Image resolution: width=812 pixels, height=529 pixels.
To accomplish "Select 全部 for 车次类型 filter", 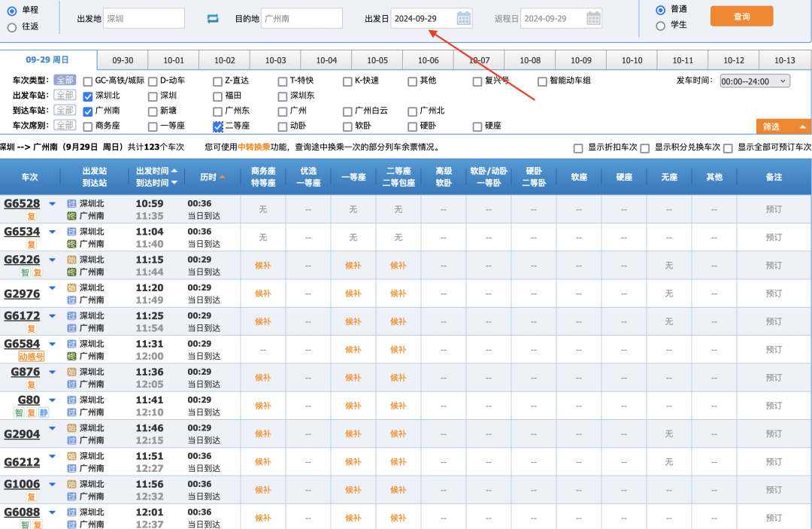I will 65,81.
